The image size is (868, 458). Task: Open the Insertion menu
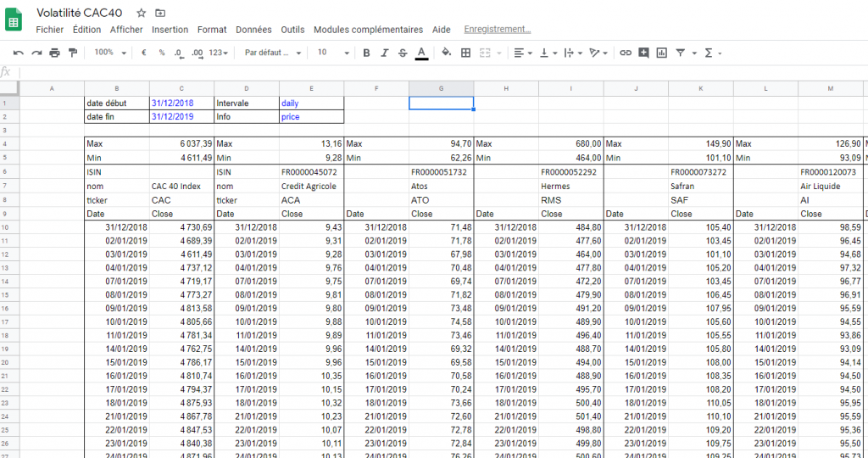coord(170,30)
